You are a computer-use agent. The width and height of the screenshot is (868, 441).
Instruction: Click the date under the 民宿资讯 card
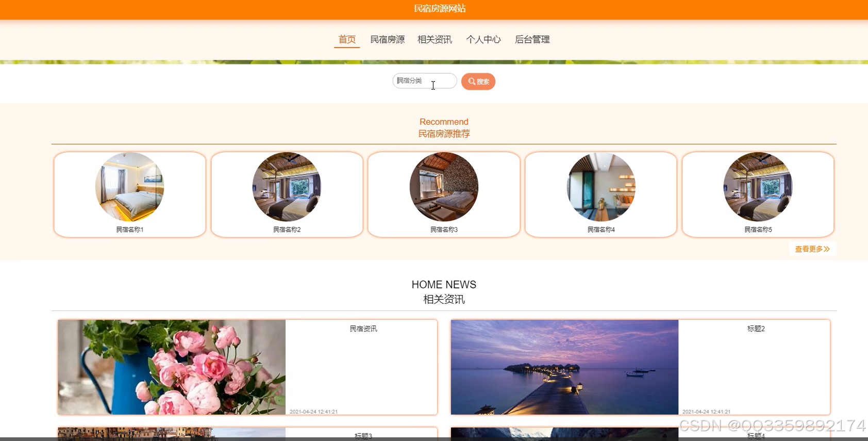tap(313, 412)
